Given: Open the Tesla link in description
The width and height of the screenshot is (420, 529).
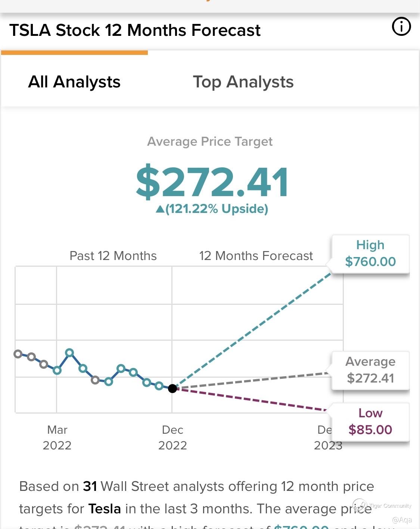Looking at the screenshot, I should point(105,509).
